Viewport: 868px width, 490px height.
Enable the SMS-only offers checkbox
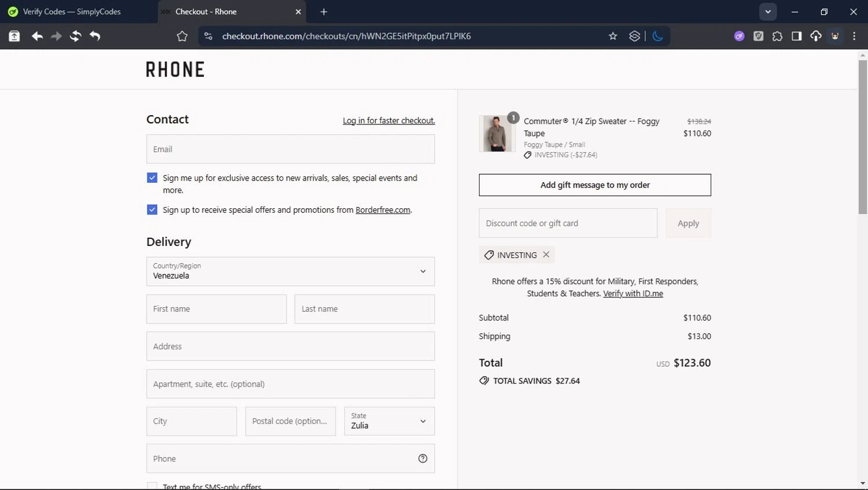(x=152, y=487)
